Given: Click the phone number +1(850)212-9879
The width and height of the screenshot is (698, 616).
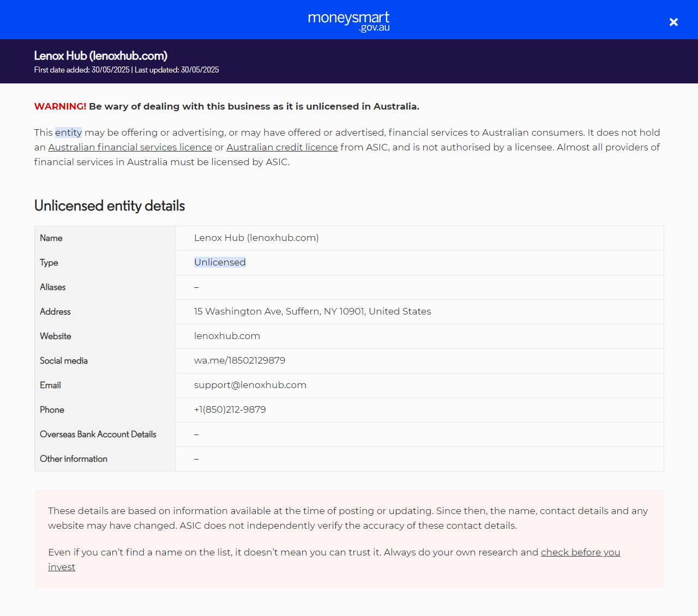Looking at the screenshot, I should [230, 409].
